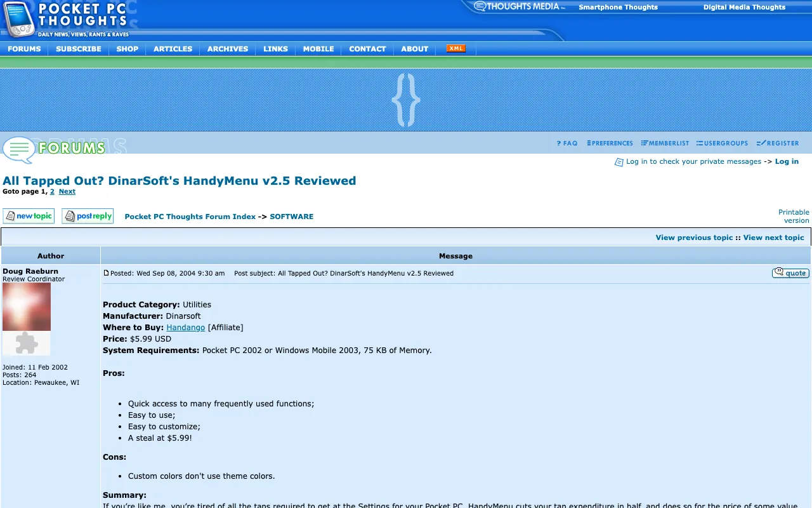Click the post reply button
812x508 pixels.
[x=88, y=217]
